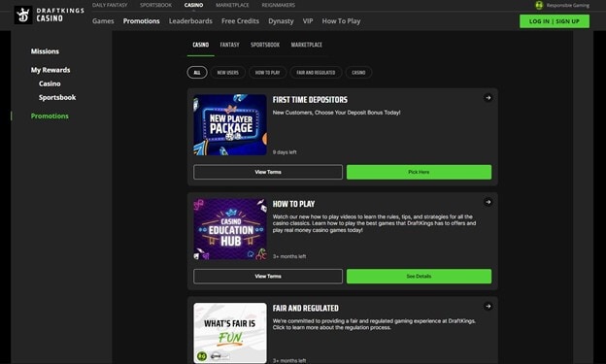
Task: Select the How To Play filter chip
Action: coord(267,72)
